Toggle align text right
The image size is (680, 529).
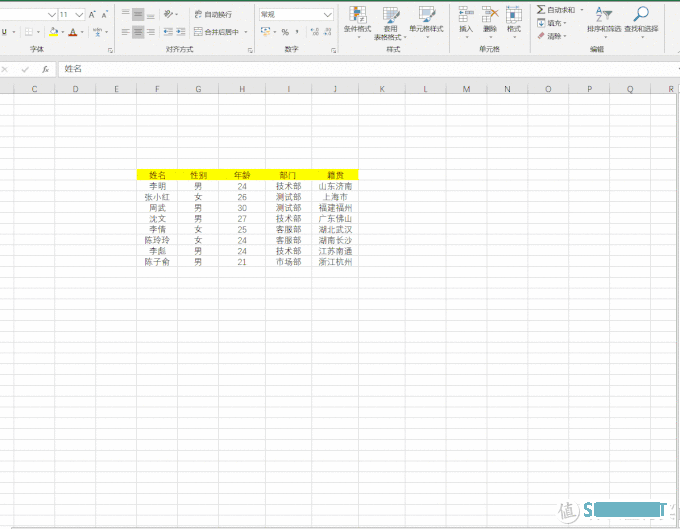click(x=150, y=32)
